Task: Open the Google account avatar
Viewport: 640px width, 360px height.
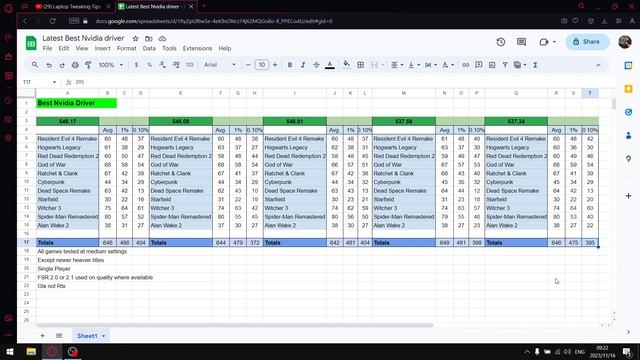Action: click(x=625, y=42)
